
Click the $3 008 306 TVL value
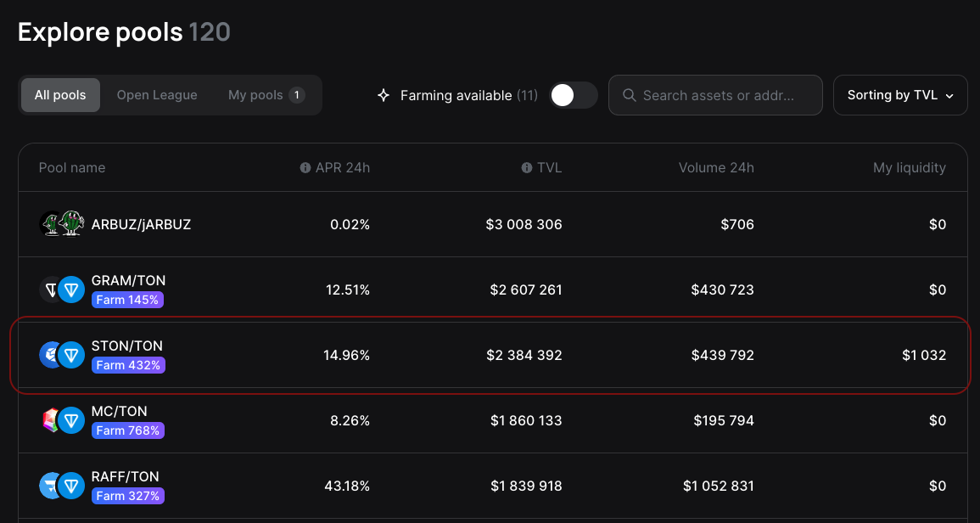pos(524,224)
